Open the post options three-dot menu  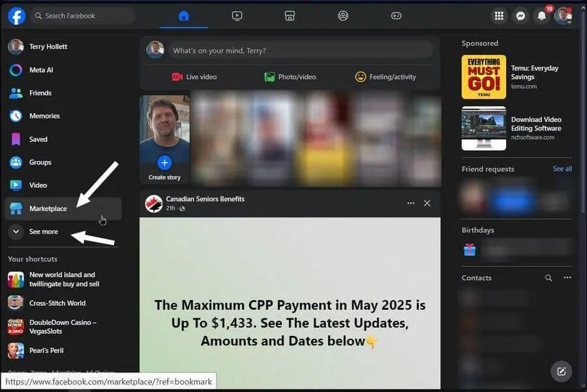pos(411,204)
